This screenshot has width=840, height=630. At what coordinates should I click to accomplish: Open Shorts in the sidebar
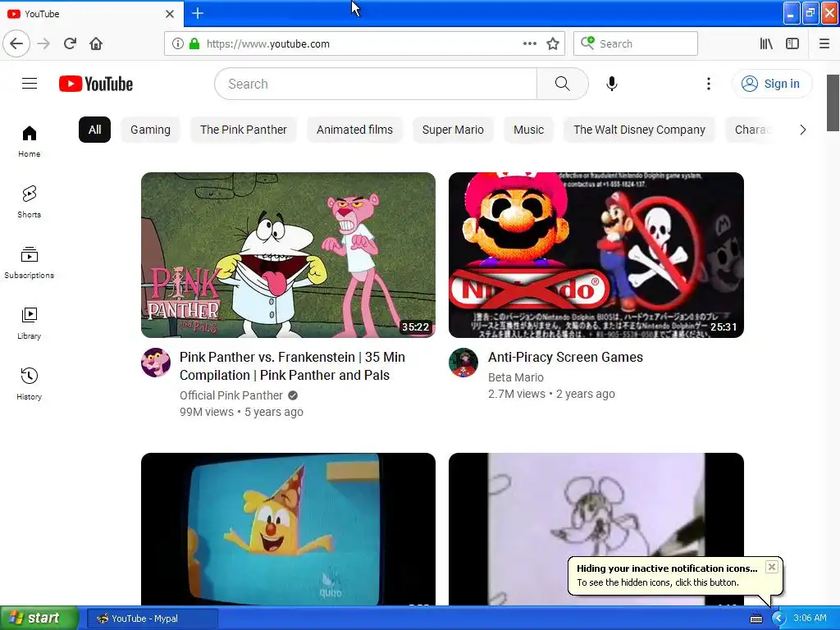pyautogui.click(x=30, y=202)
